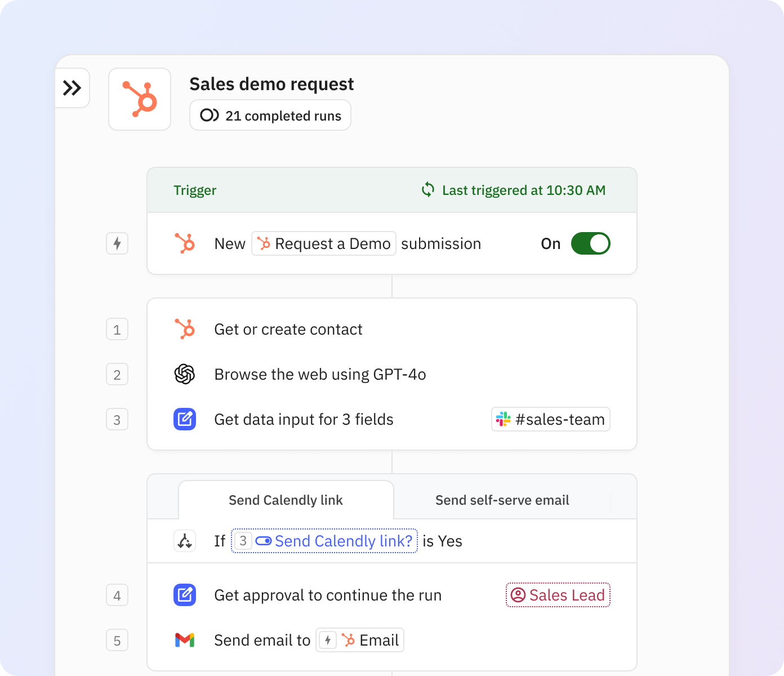Select the data input icon on step 3
The width and height of the screenshot is (784, 676).
(185, 419)
